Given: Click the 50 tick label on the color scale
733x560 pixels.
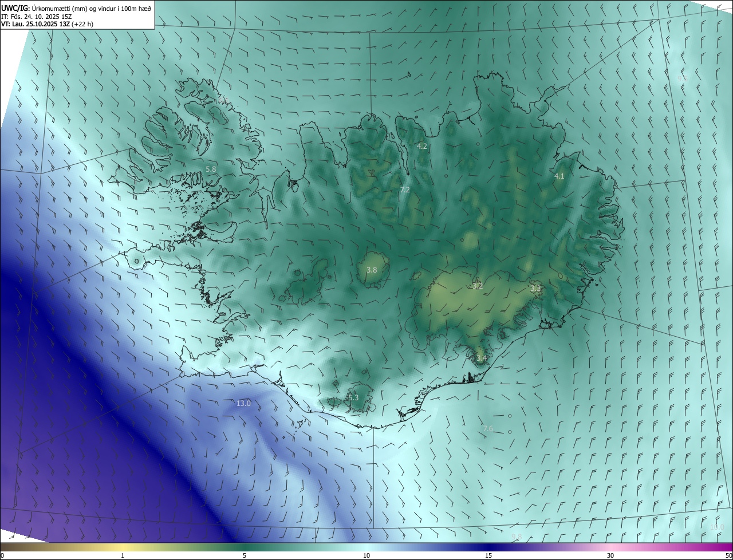Looking at the screenshot, I should pyautogui.click(x=728, y=556).
